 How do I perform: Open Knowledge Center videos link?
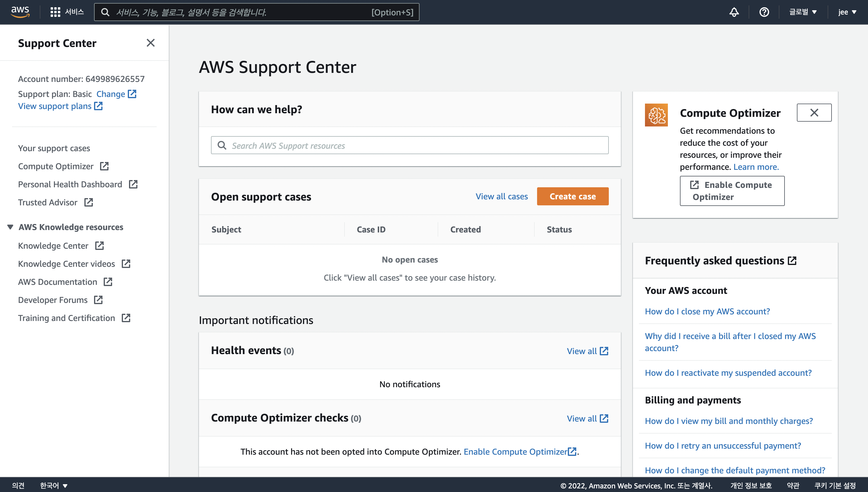[x=67, y=263]
